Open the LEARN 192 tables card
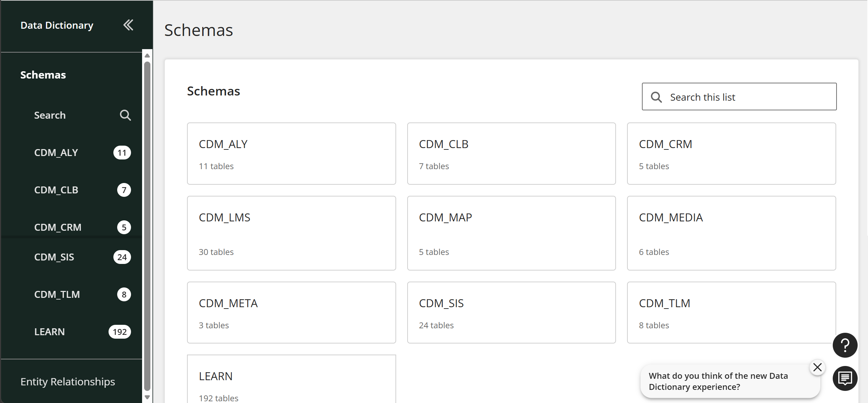868x403 pixels. point(291,379)
